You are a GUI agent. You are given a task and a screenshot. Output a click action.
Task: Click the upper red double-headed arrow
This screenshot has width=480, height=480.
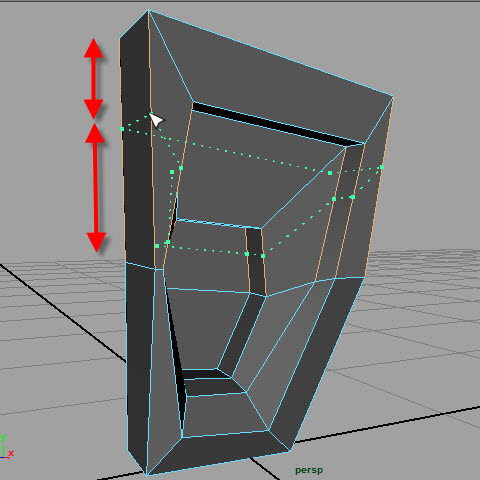tap(93, 78)
